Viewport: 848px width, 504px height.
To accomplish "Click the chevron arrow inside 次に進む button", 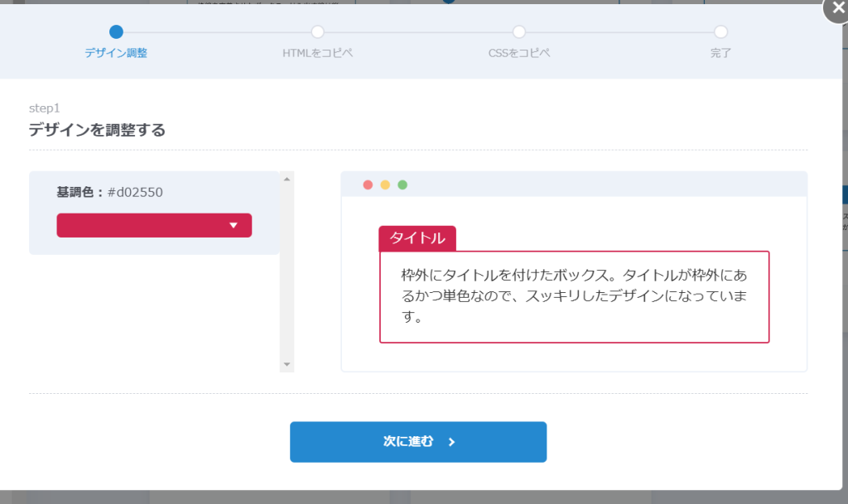I will click(451, 442).
